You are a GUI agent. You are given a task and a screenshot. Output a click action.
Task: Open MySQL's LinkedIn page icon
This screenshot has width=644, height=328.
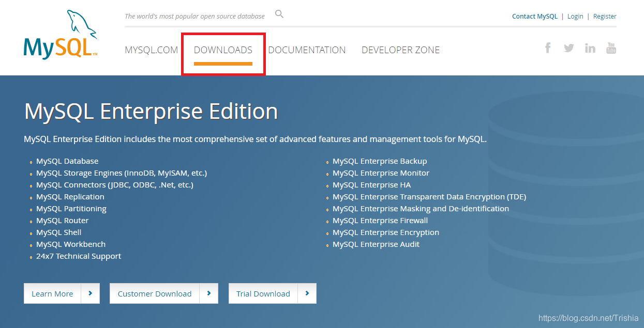(590, 48)
